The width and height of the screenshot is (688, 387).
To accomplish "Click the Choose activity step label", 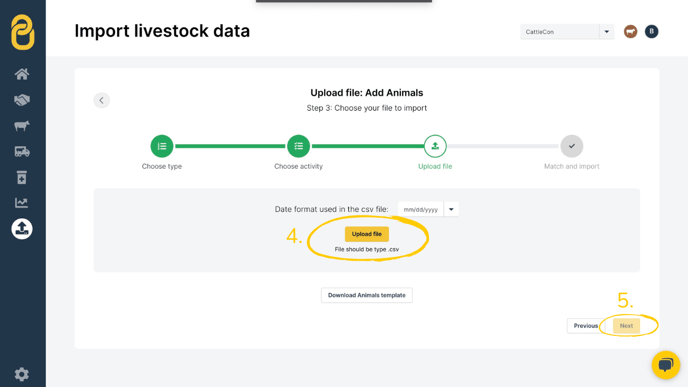I will 298,166.
